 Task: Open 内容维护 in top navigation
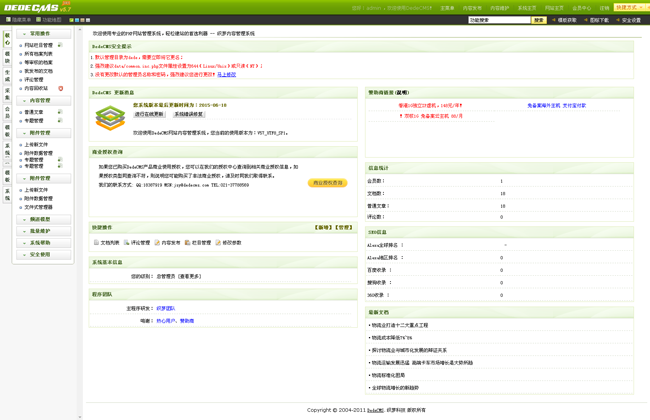pyautogui.click(x=500, y=8)
